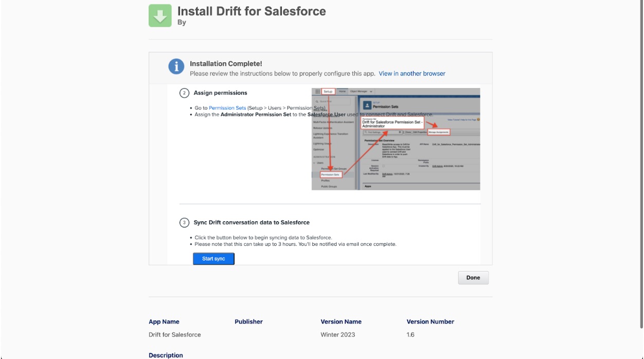Start syncing with the Start sync button
Screen dimensions: 644x359
[x=213, y=259]
